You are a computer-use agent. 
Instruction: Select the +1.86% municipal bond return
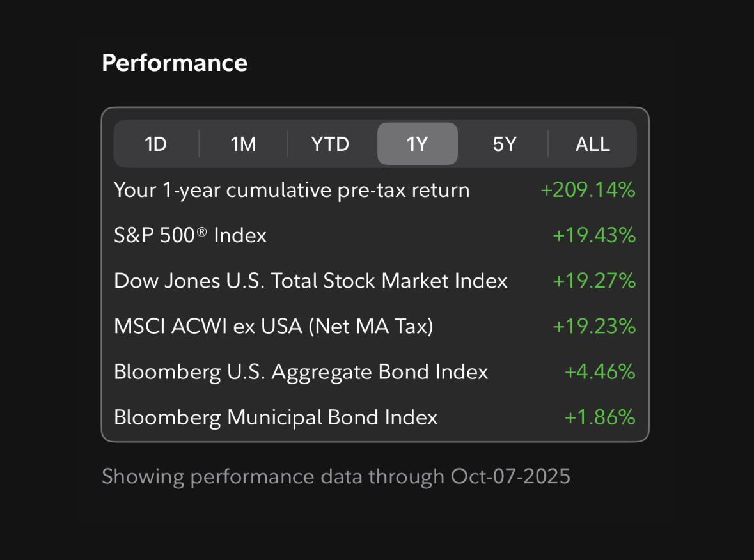[x=599, y=417]
